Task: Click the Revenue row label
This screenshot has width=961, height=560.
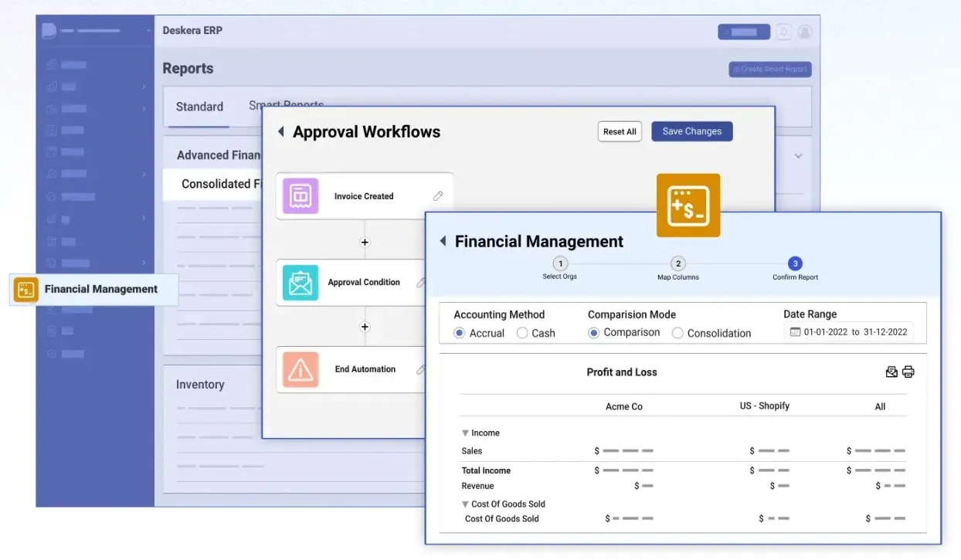Action: pos(477,486)
